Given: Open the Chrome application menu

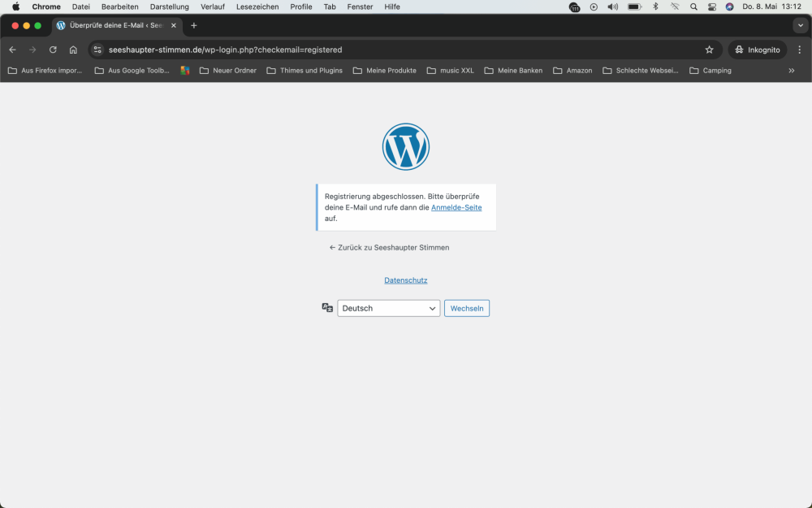Looking at the screenshot, I should click(46, 7).
